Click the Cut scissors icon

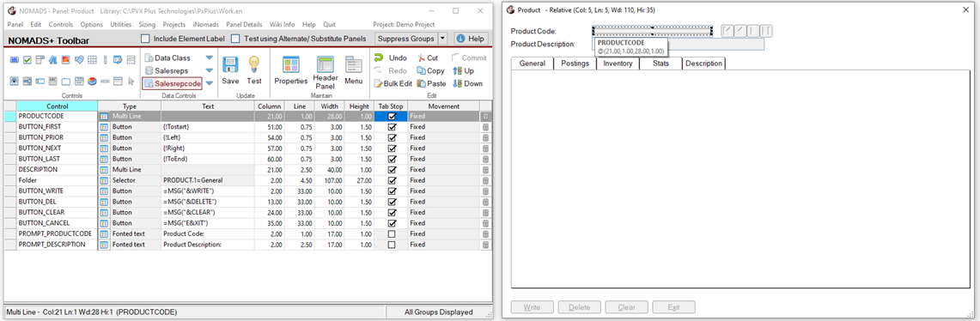421,58
